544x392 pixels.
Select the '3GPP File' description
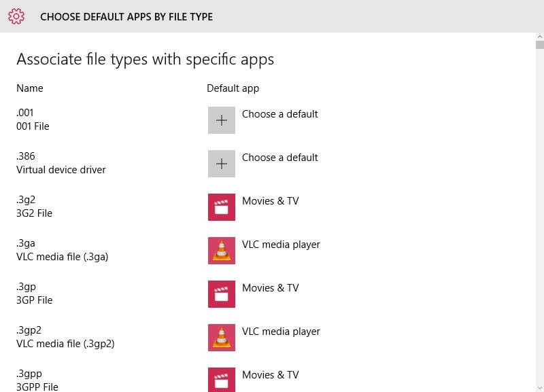click(x=37, y=387)
